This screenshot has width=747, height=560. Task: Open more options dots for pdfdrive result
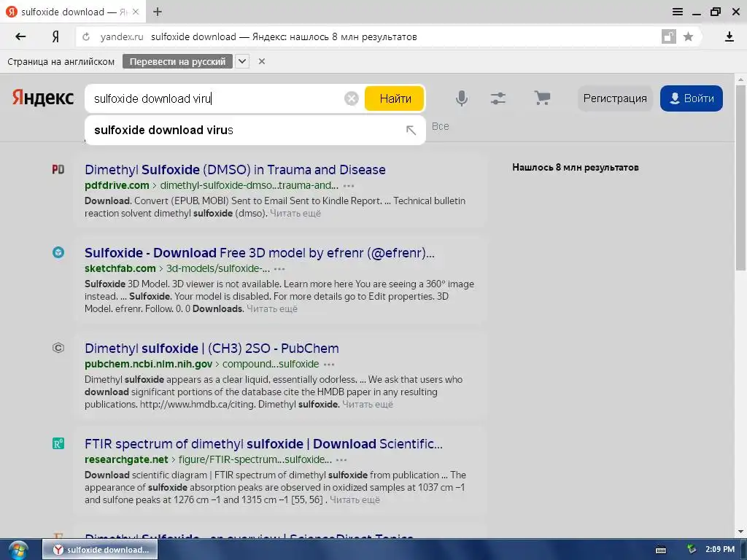[349, 186]
